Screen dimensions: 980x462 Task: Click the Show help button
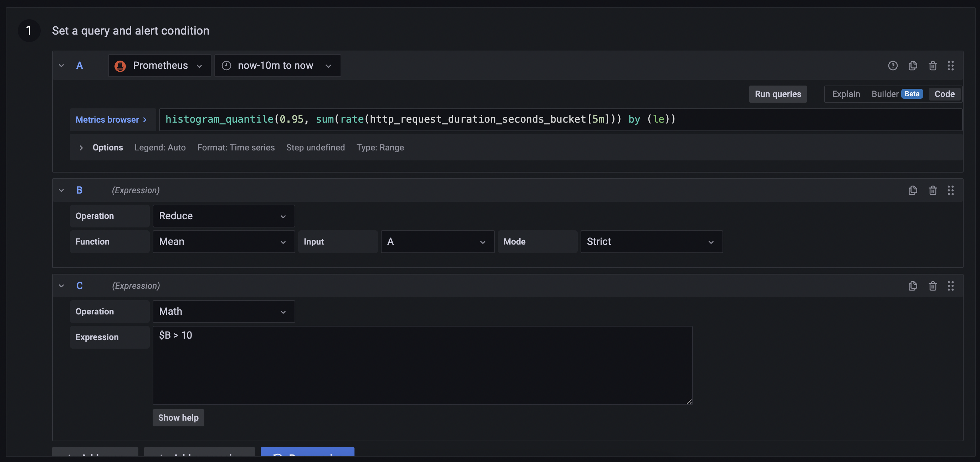[x=178, y=417]
